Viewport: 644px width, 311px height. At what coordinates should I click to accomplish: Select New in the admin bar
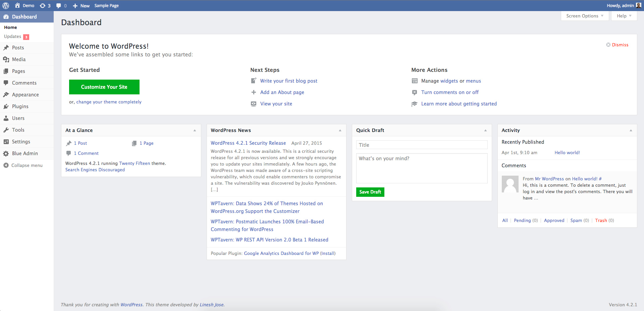(81, 6)
